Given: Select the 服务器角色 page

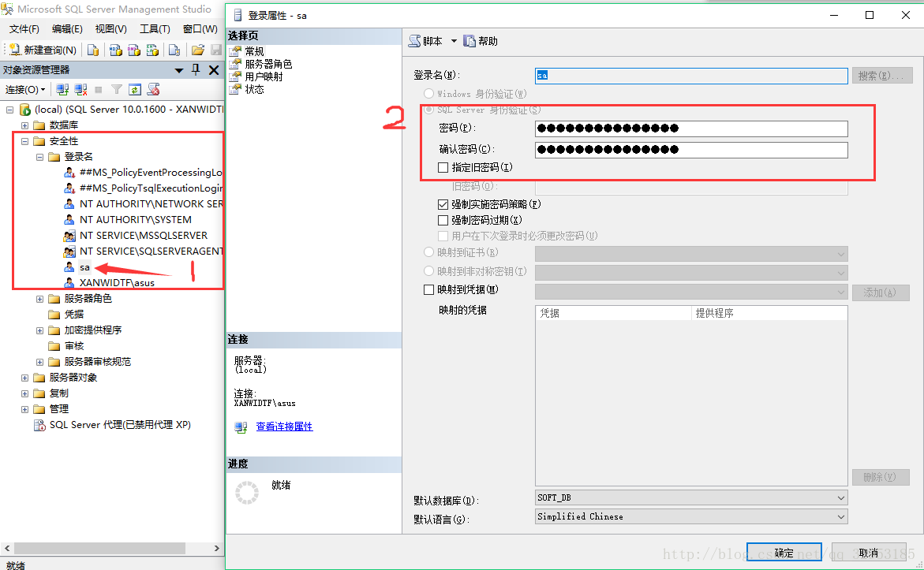Looking at the screenshot, I should tap(268, 64).
